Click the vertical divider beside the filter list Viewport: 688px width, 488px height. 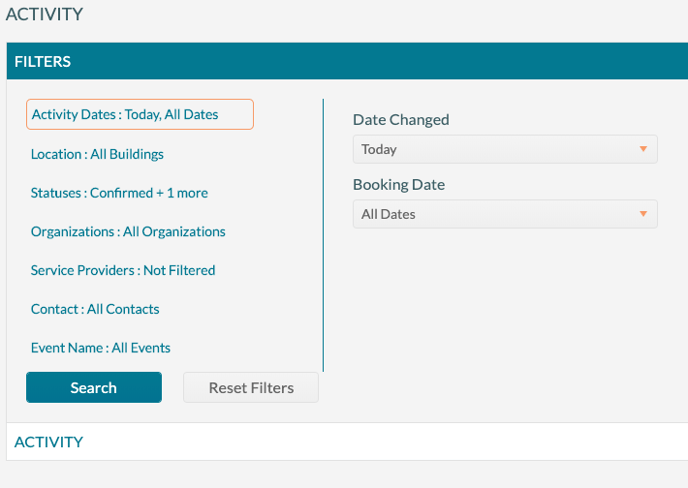point(323,235)
